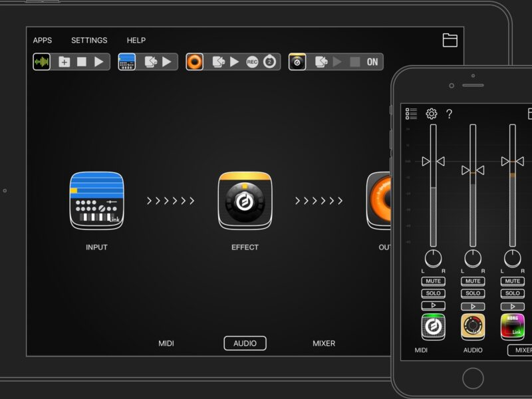Mute the third mixer channel

[513, 281]
